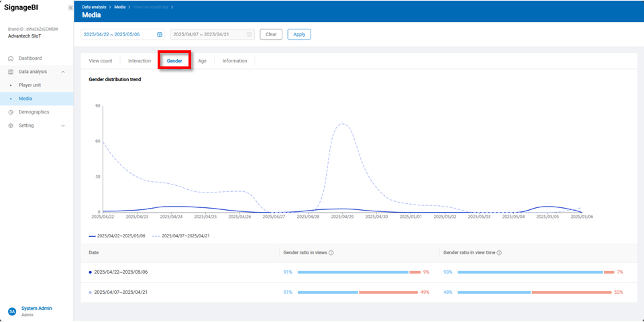The width and height of the screenshot is (644, 322).
Task: Click calendar icon in comparison date range
Action: pos(249,34)
